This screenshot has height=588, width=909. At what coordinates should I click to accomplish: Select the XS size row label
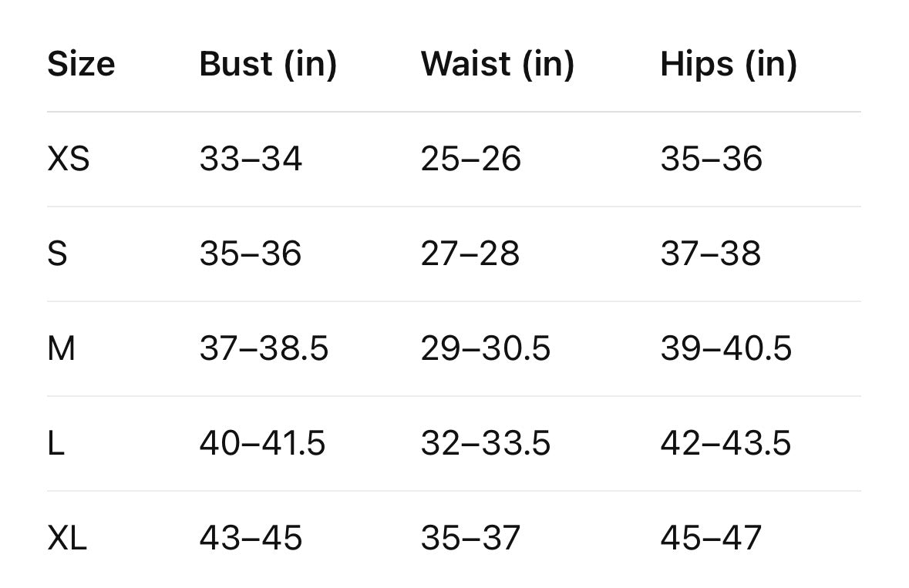69,159
